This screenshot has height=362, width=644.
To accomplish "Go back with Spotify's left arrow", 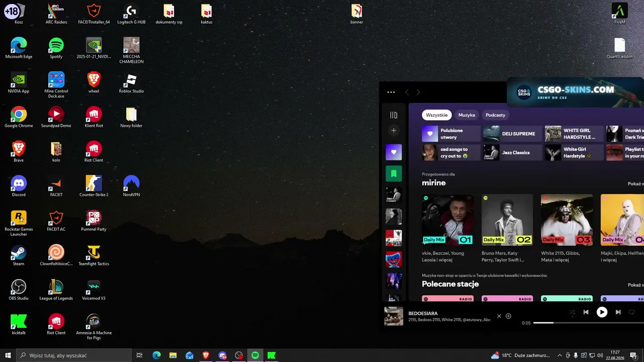I will click(x=407, y=93).
